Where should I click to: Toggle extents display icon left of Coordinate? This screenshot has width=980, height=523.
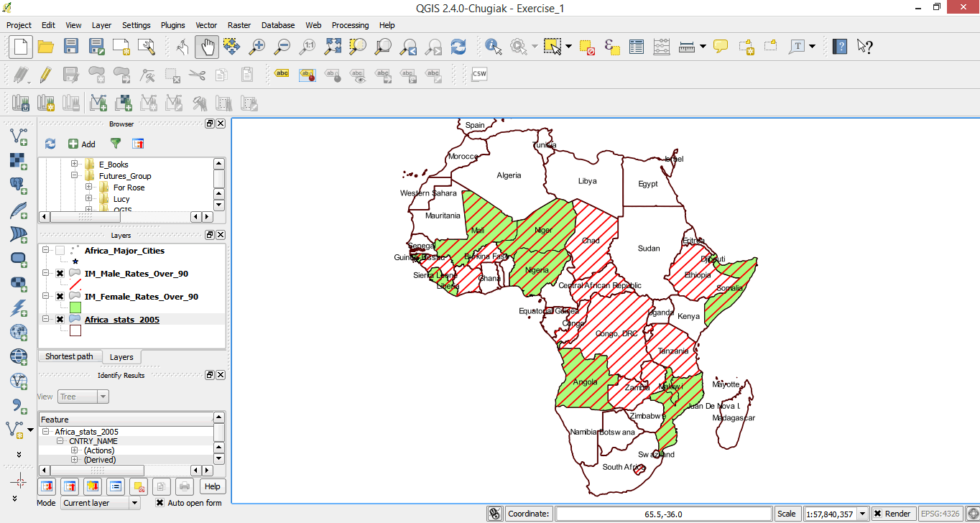[x=494, y=514]
